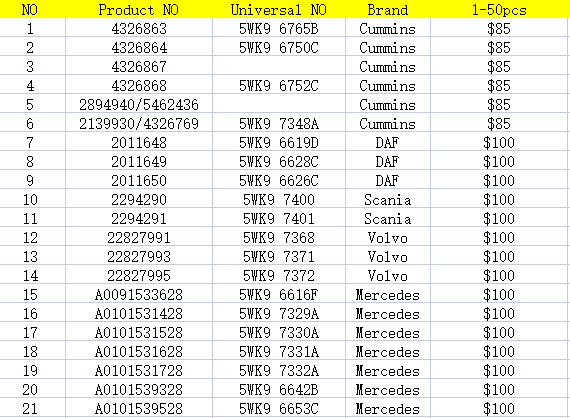570x418 pixels.
Task: Click the '1-50pcs' header cell
Action: [x=499, y=10]
